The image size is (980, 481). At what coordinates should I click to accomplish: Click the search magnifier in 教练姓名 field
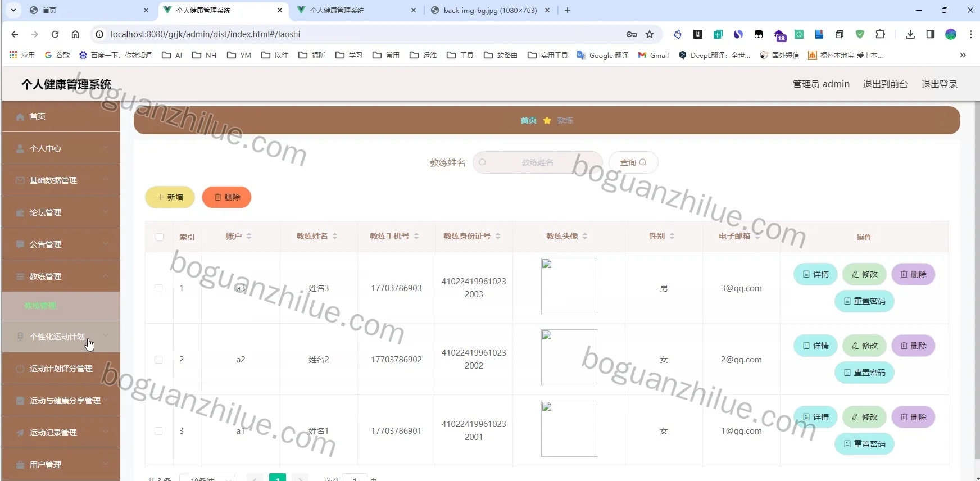(482, 162)
